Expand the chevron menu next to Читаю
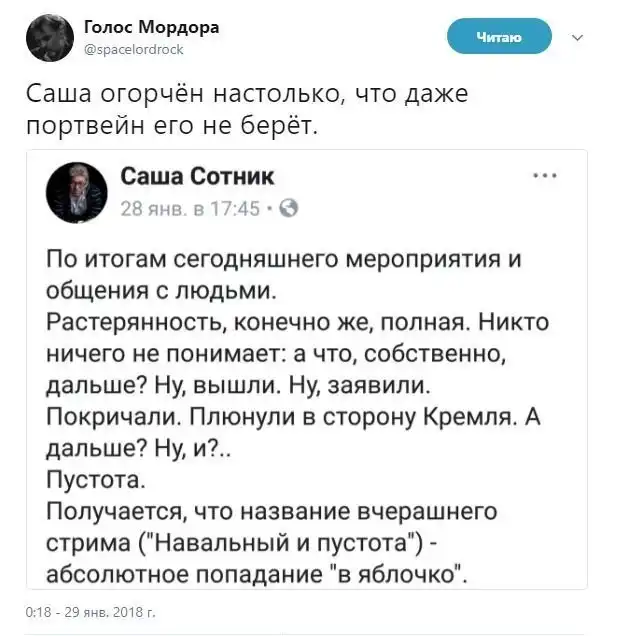Image resolution: width=626 pixels, height=636 pixels. (x=577, y=39)
